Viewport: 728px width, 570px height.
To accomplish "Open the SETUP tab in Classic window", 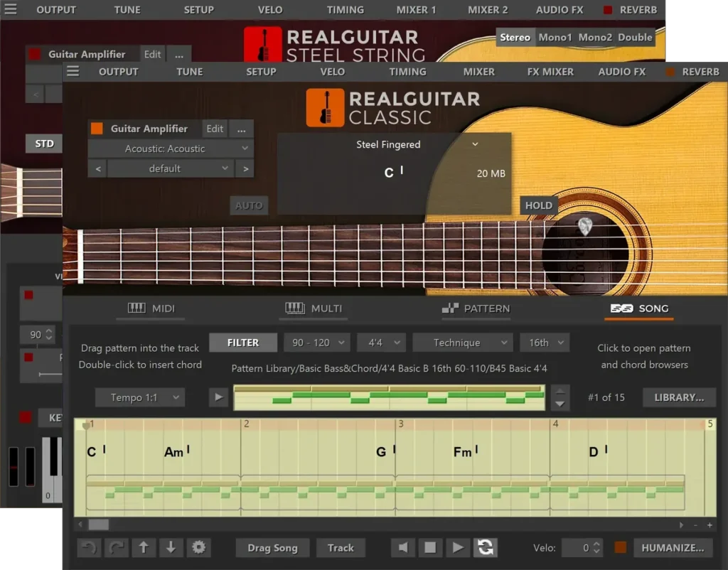I will [261, 72].
